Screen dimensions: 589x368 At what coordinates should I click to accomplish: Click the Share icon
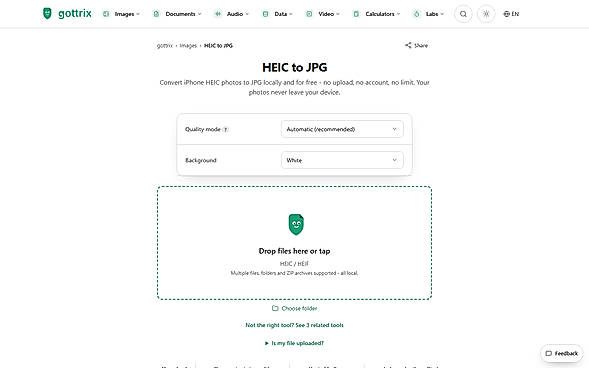pyautogui.click(x=408, y=45)
